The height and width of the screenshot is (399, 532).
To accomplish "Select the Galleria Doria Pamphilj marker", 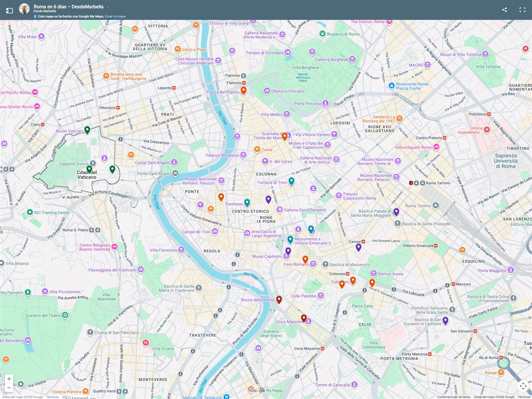I will coord(279,210).
